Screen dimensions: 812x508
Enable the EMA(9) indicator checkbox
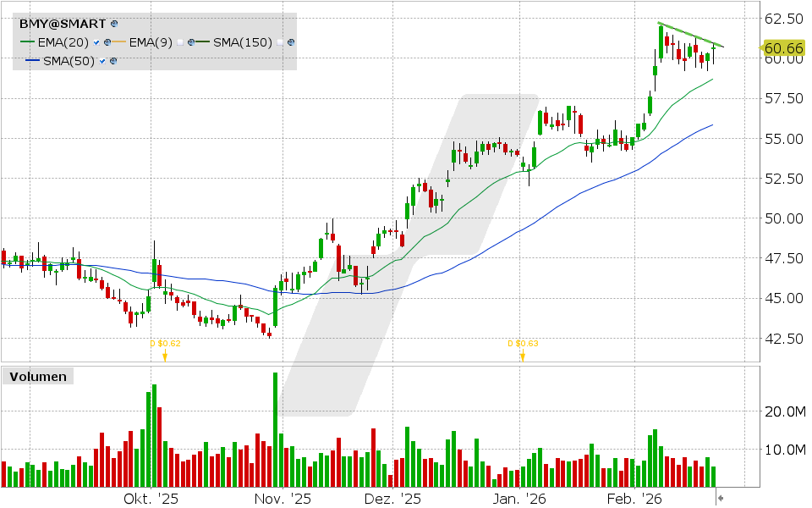click(180, 41)
